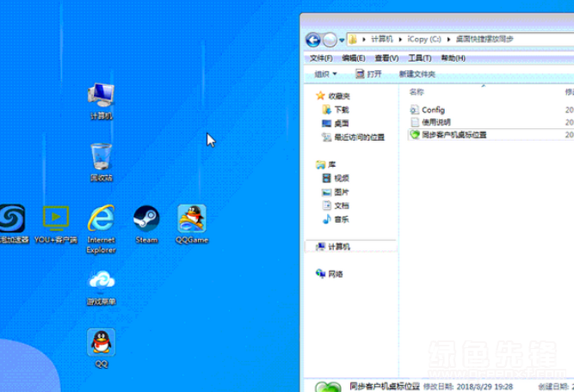
Task: Open the 工具(T) menu
Action: click(x=419, y=58)
